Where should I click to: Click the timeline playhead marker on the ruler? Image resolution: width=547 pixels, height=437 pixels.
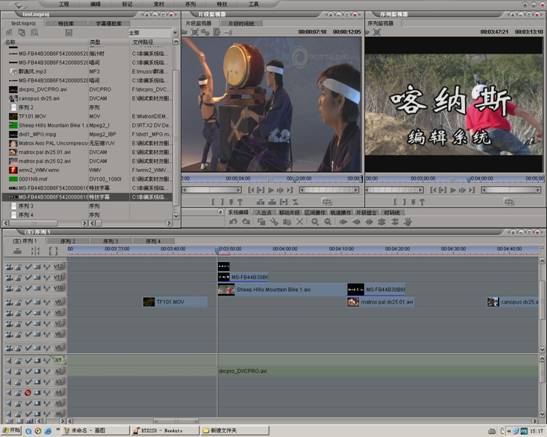217,250
